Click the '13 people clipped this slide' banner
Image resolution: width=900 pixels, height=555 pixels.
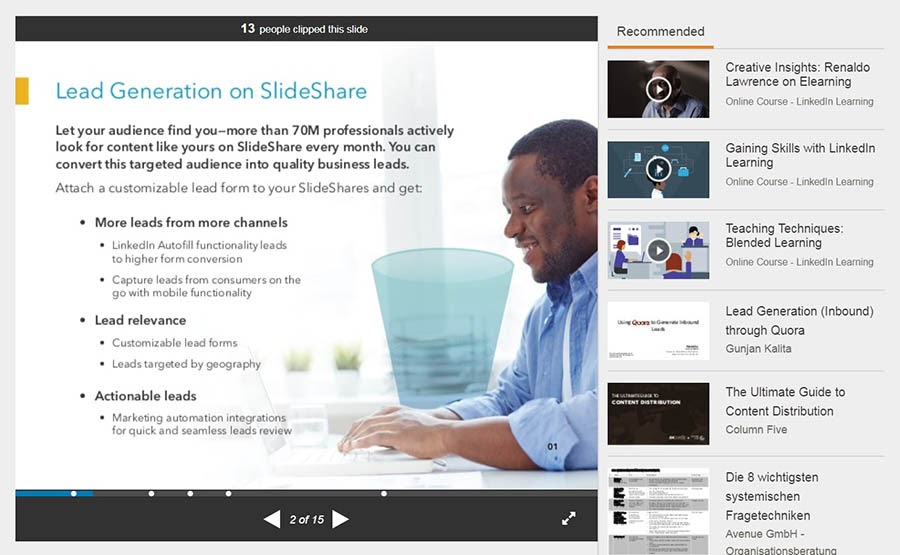tap(305, 29)
